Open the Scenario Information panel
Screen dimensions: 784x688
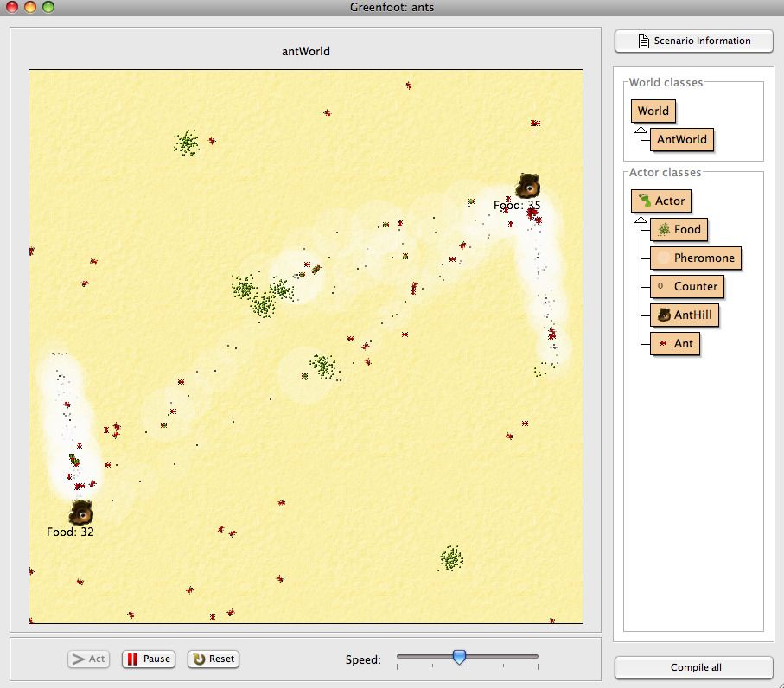(693, 41)
